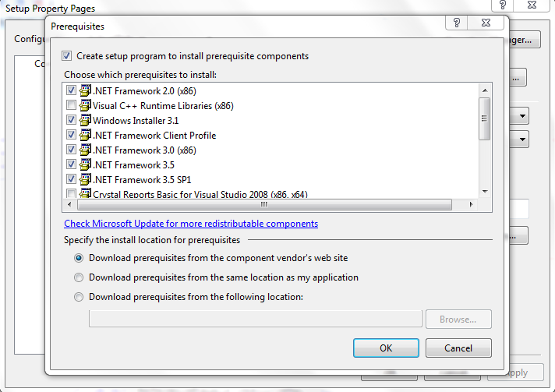Select Crystal Reports Basic for Visual Studio 2008 text
Screen dimensions: 555x392
200,194
